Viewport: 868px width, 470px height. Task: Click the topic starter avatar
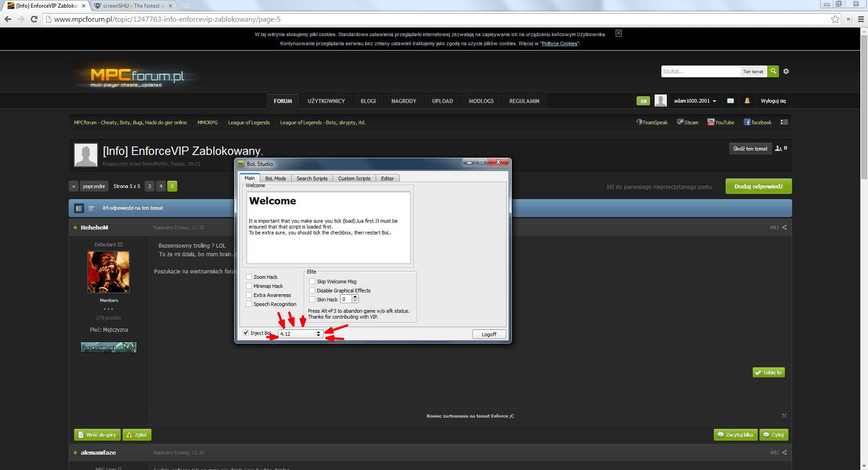pyautogui.click(x=86, y=155)
